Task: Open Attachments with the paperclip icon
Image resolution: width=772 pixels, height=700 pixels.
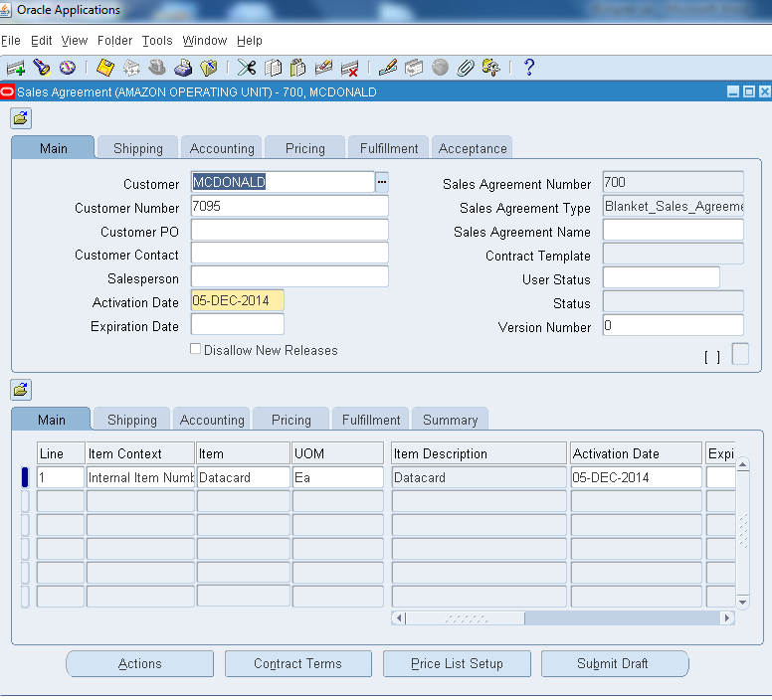Action: tap(466, 68)
